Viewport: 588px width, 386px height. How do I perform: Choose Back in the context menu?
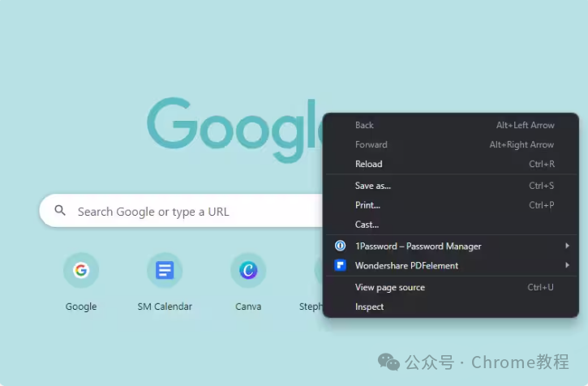tap(451, 125)
